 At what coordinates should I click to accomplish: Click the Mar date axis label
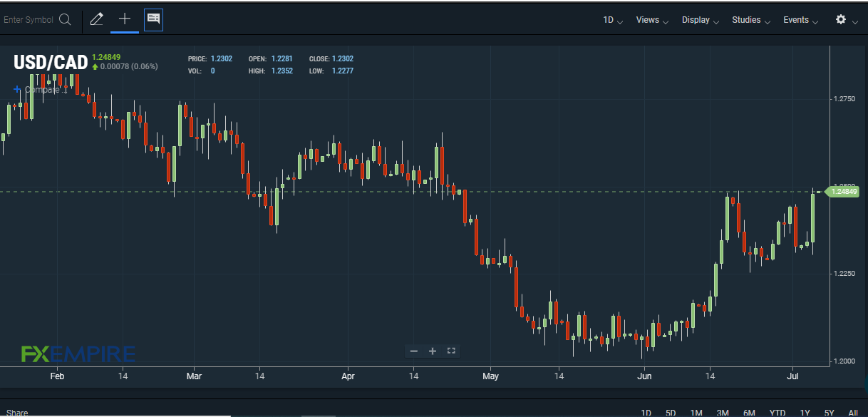pos(194,376)
